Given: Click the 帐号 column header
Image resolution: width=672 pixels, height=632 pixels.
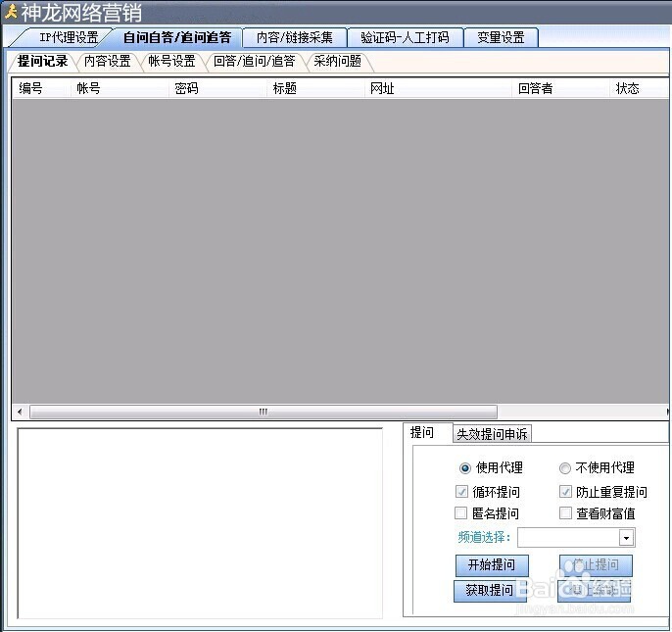Looking at the screenshot, I should pyautogui.click(x=120, y=88).
